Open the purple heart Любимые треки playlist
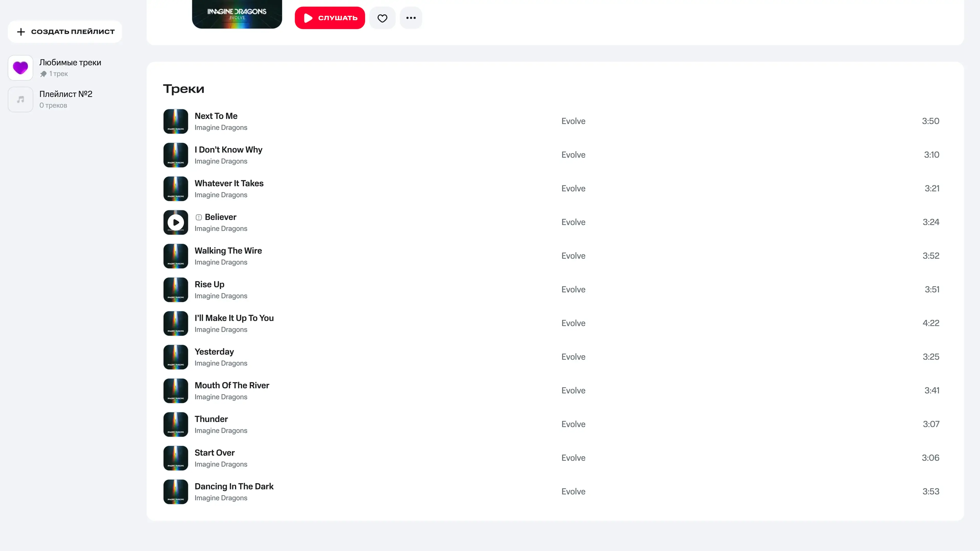This screenshot has height=551, width=980. pos(20,68)
